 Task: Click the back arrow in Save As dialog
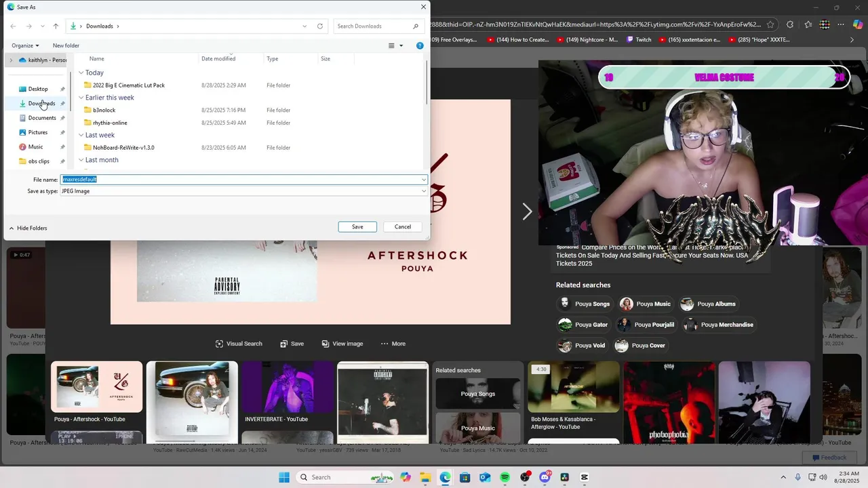coord(13,26)
